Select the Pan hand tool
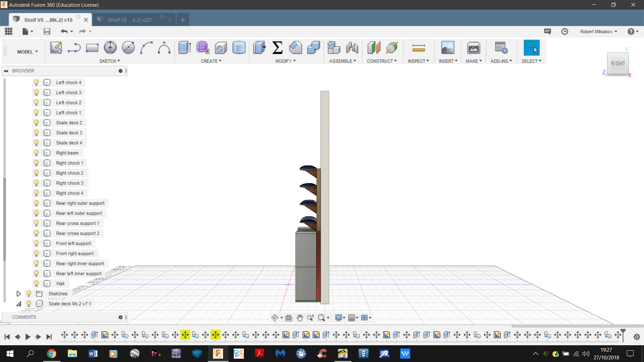Screen dimensions: 644x362 click(x=300, y=317)
